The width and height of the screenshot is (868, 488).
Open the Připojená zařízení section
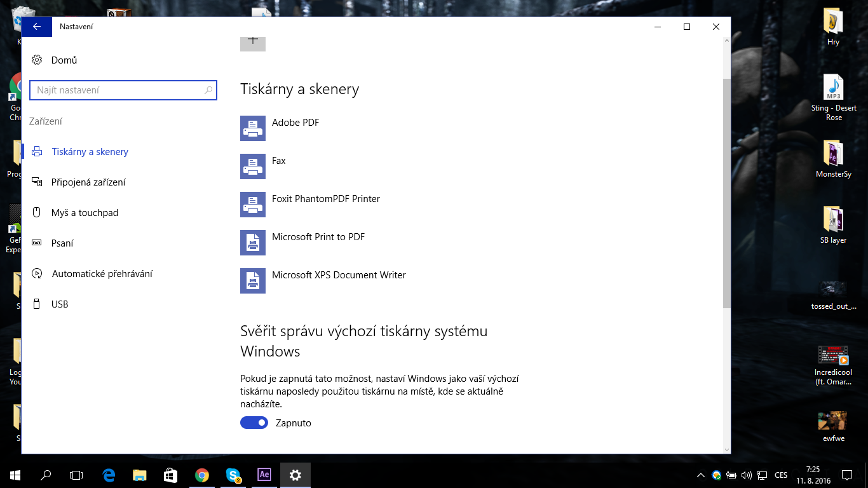88,182
